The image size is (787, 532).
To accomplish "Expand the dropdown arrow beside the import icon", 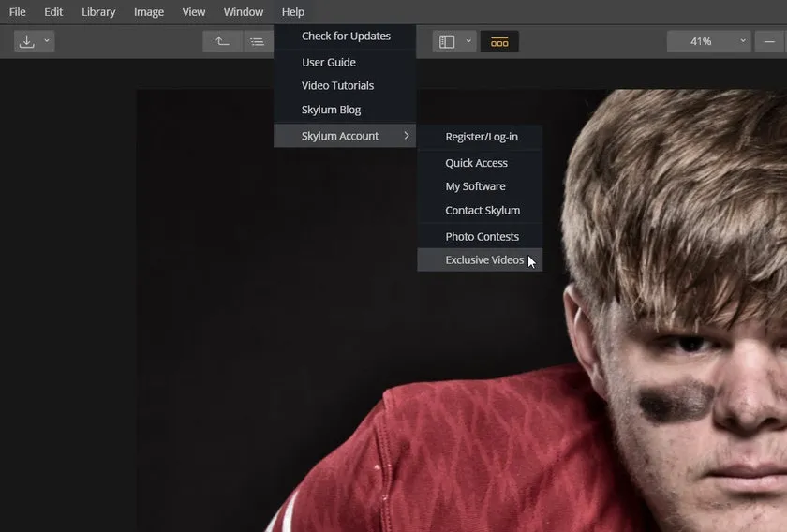I will click(x=47, y=41).
